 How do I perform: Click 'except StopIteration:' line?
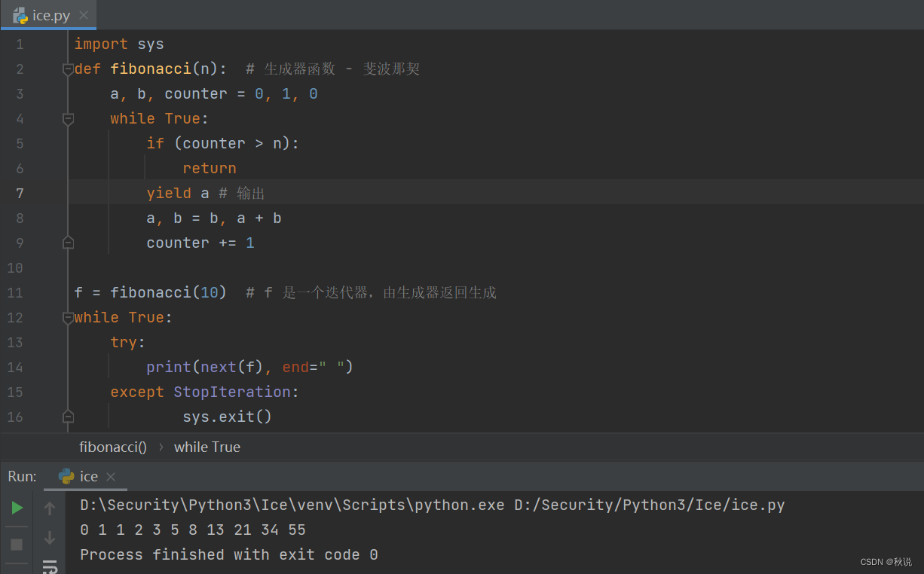pos(205,392)
